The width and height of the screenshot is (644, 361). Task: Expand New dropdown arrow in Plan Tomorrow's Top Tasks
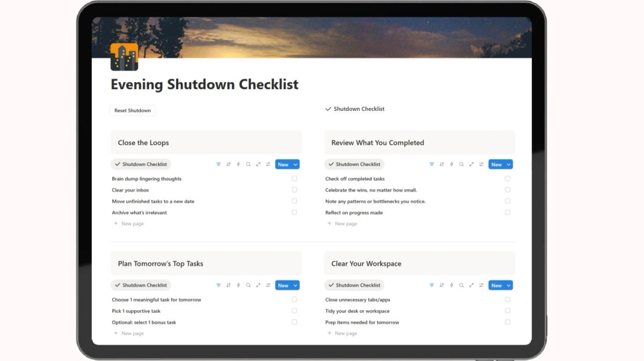(x=295, y=285)
